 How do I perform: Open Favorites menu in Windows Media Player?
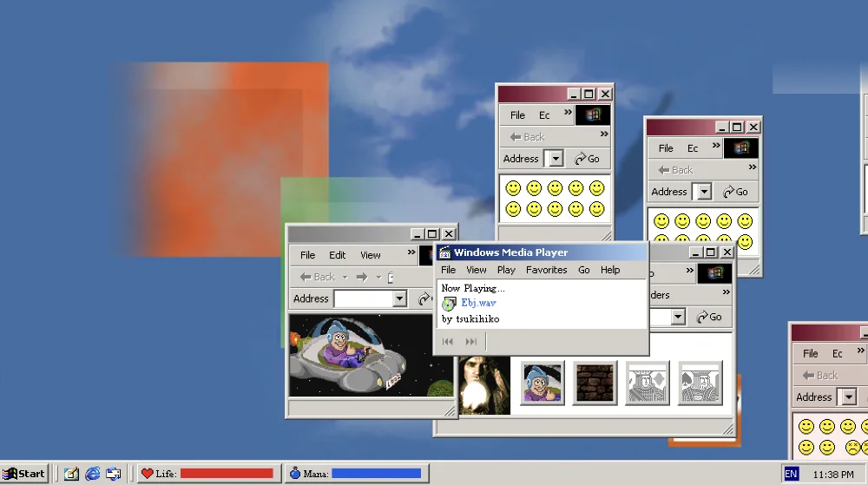click(x=546, y=270)
